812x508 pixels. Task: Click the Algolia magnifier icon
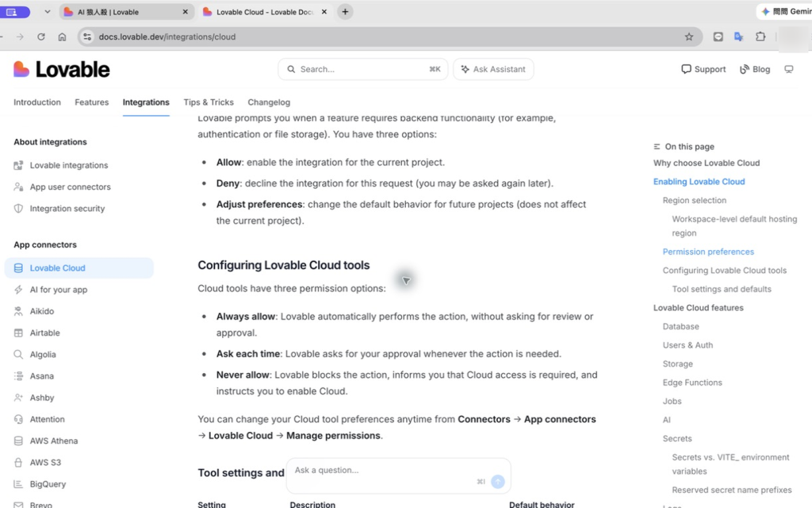point(18,355)
